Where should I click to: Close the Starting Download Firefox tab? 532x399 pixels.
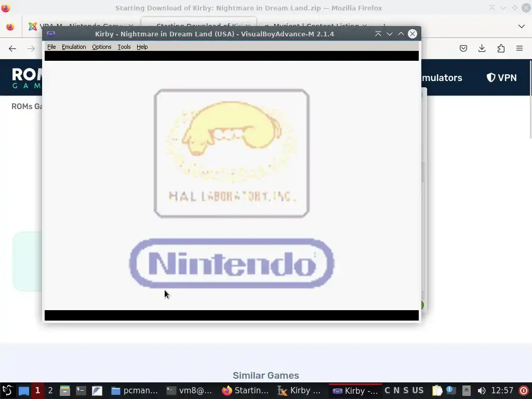(248, 26)
